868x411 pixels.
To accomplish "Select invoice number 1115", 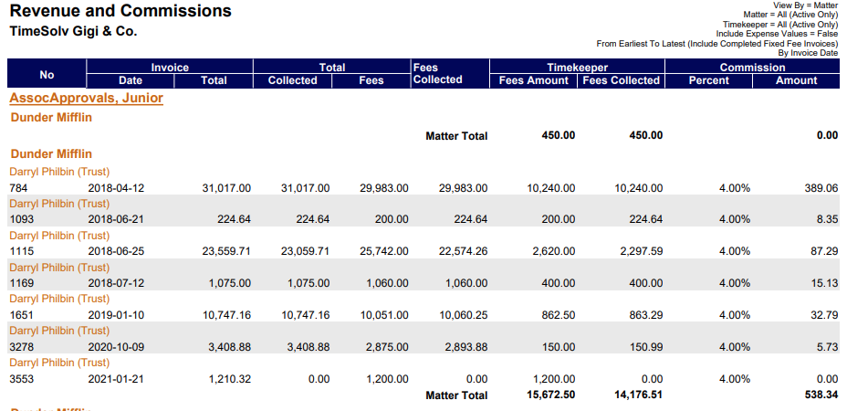I will coord(22,251).
